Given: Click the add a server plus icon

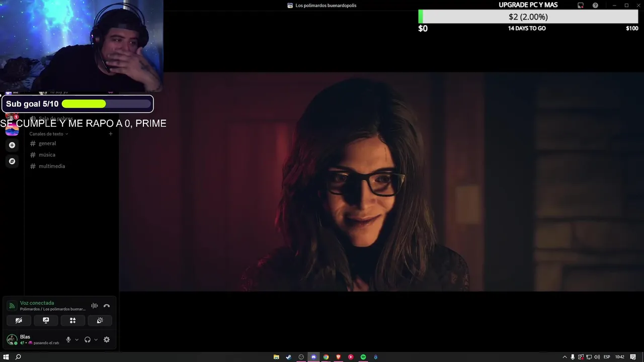Looking at the screenshot, I should 12,145.
